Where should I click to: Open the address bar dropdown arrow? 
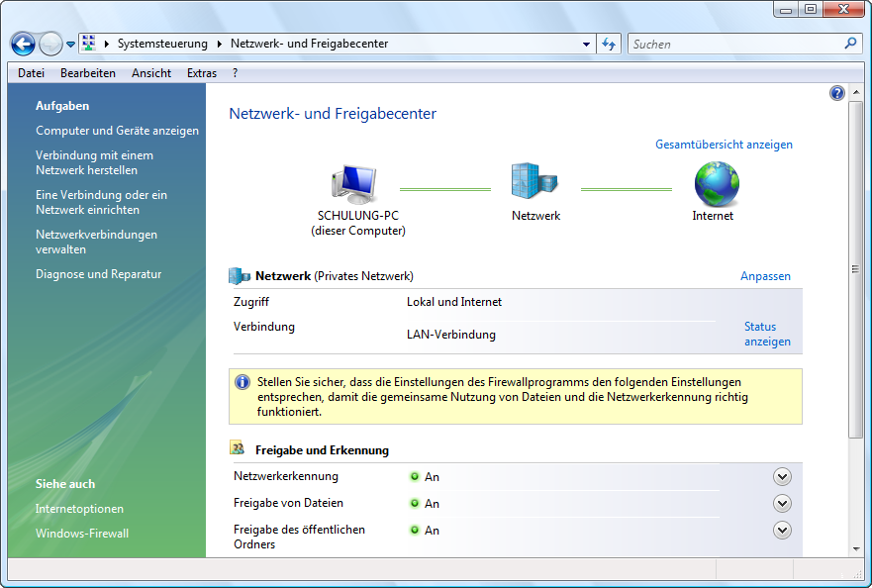[x=587, y=44]
